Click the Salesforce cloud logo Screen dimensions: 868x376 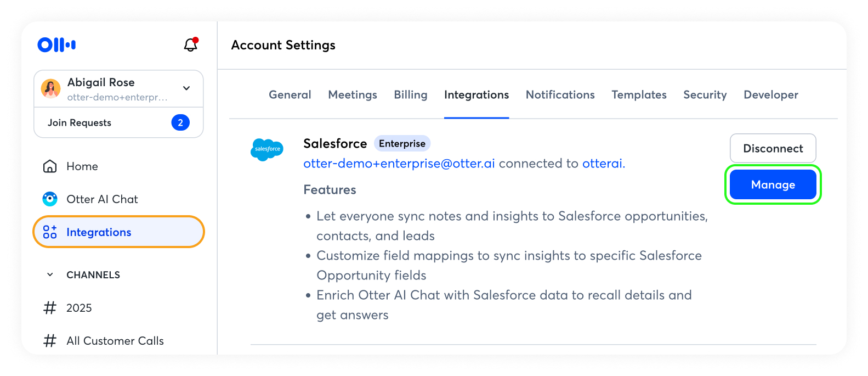[267, 149]
